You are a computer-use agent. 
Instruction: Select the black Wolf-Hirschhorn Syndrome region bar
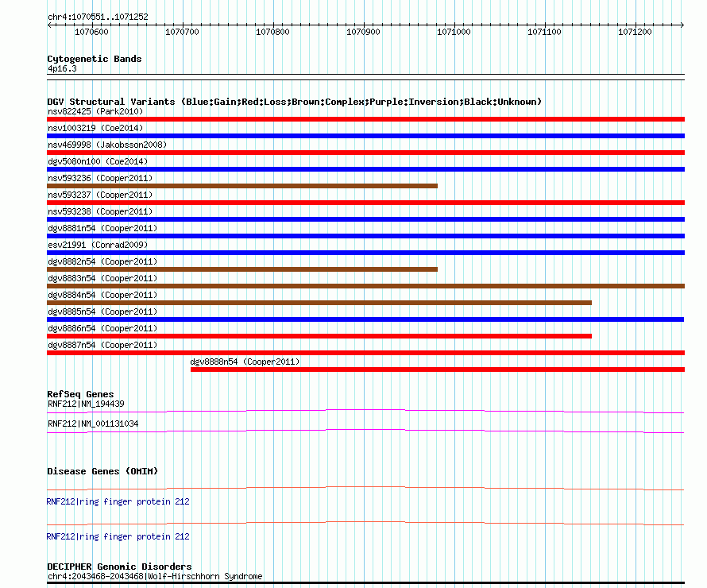point(365,583)
